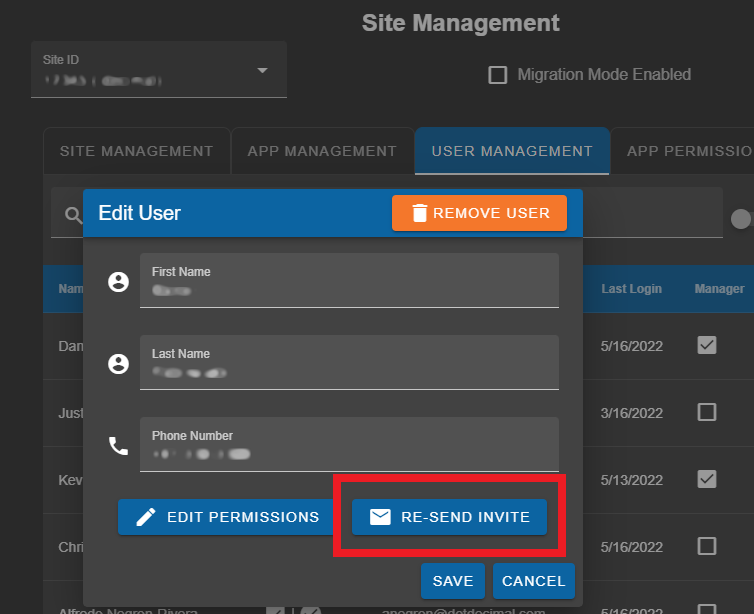Image resolution: width=754 pixels, height=614 pixels.
Task: Switch to the Site Management tab
Action: [x=136, y=151]
